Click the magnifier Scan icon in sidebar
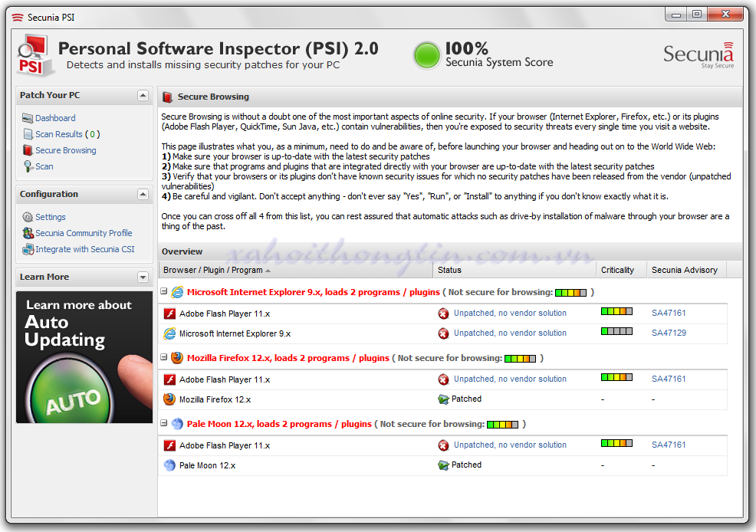Viewport: 756px width, 532px height. [28, 166]
